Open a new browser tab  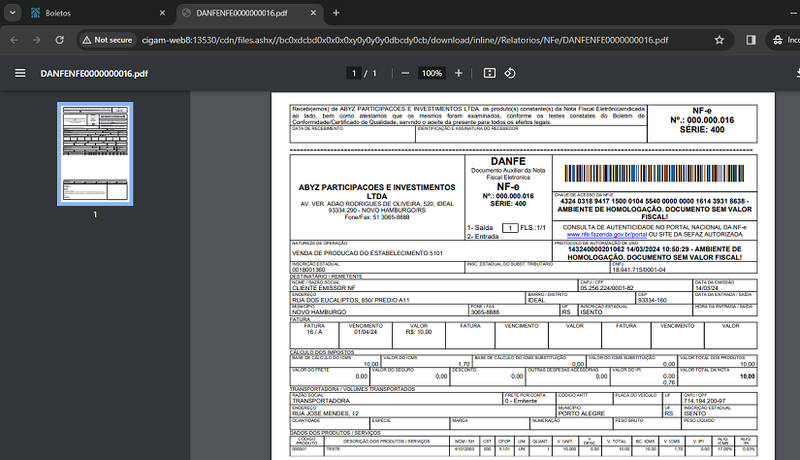(x=336, y=13)
